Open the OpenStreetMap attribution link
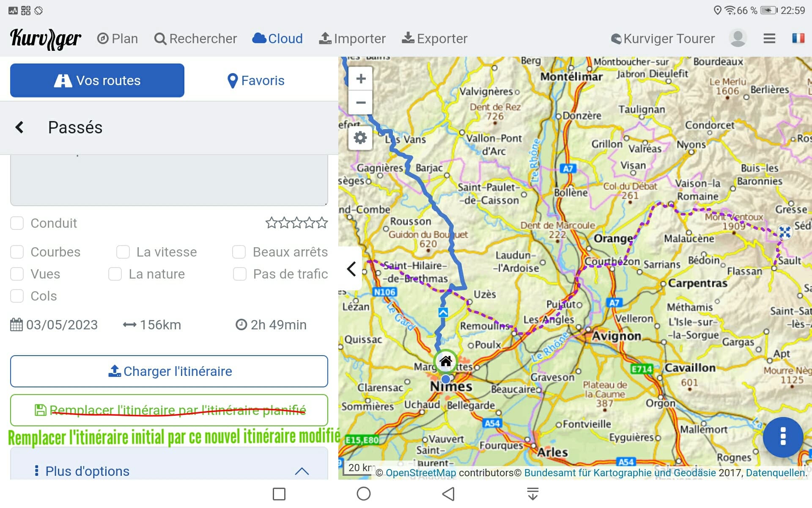Image resolution: width=812 pixels, height=508 pixels. pyautogui.click(x=421, y=473)
